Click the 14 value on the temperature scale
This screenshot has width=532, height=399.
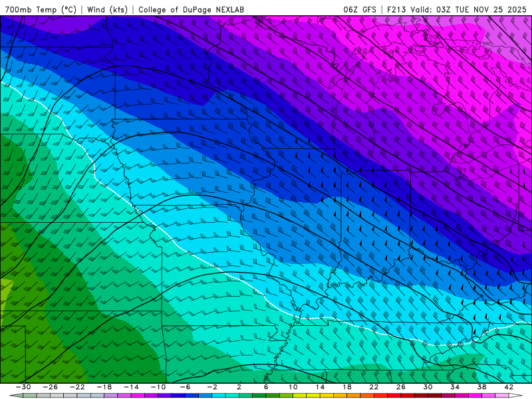(x=320, y=387)
